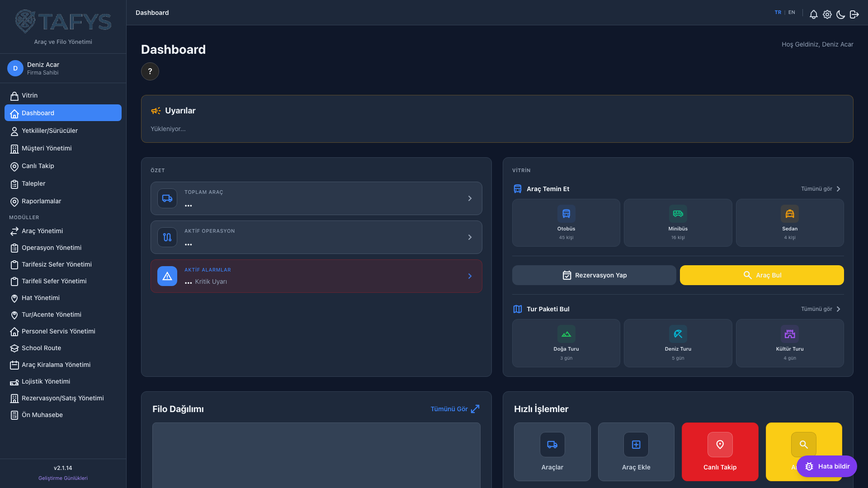The image size is (868, 488).
Task: Toggle dark mode moon icon
Action: [x=840, y=14]
